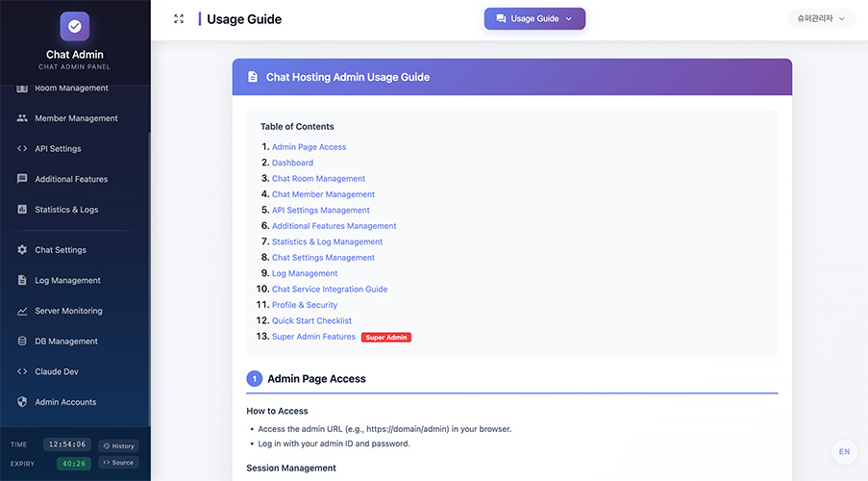Viewport: 868px width, 481px height.
Task: Click the red Super Admin badge
Action: click(386, 337)
